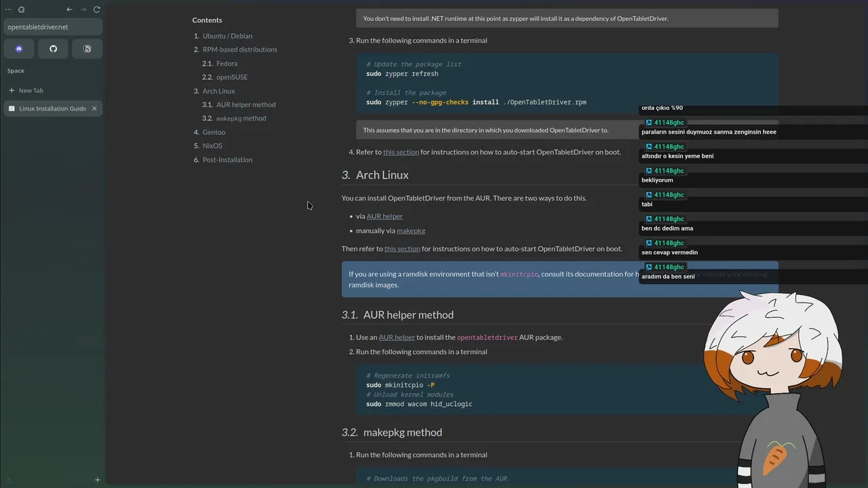
Task: Click the 'sudo zypper refresh' code line
Action: 402,74
